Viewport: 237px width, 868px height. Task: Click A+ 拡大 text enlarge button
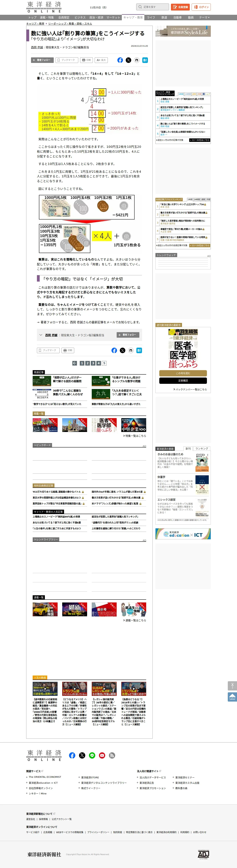click(102, 60)
